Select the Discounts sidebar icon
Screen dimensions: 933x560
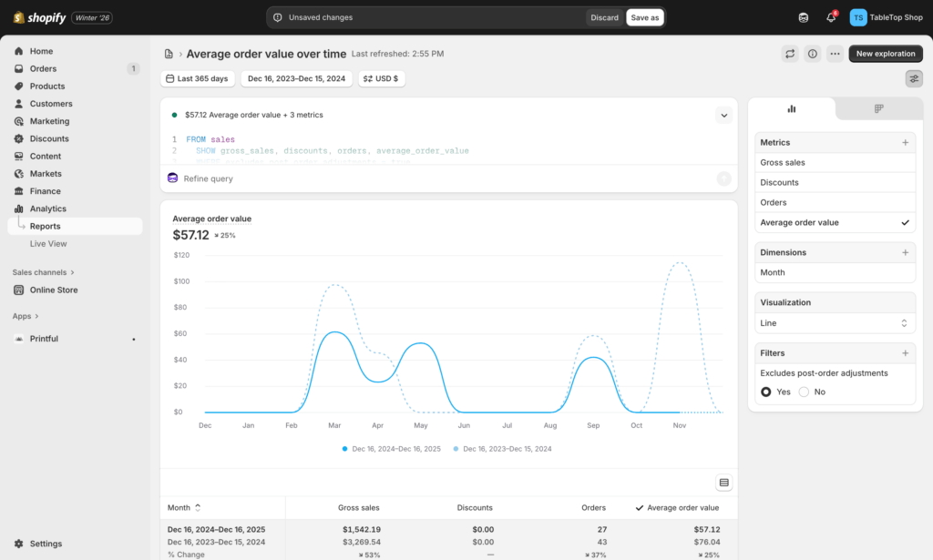coord(18,138)
